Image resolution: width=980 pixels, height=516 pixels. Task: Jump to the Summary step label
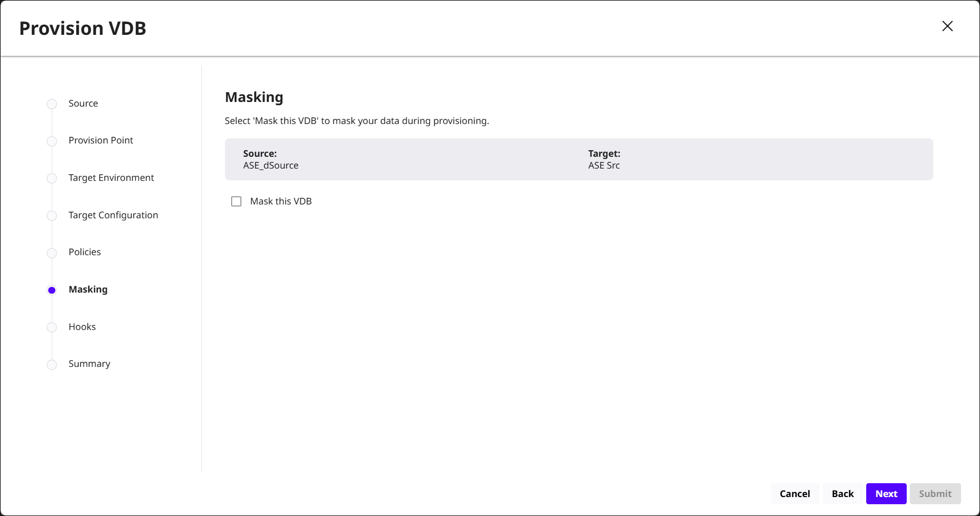coord(89,364)
